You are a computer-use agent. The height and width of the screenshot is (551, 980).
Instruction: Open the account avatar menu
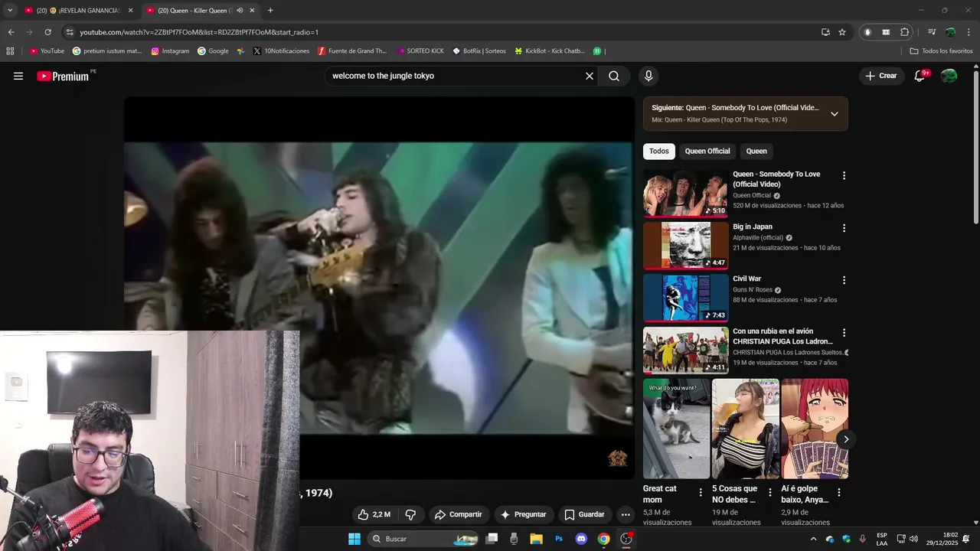click(949, 76)
